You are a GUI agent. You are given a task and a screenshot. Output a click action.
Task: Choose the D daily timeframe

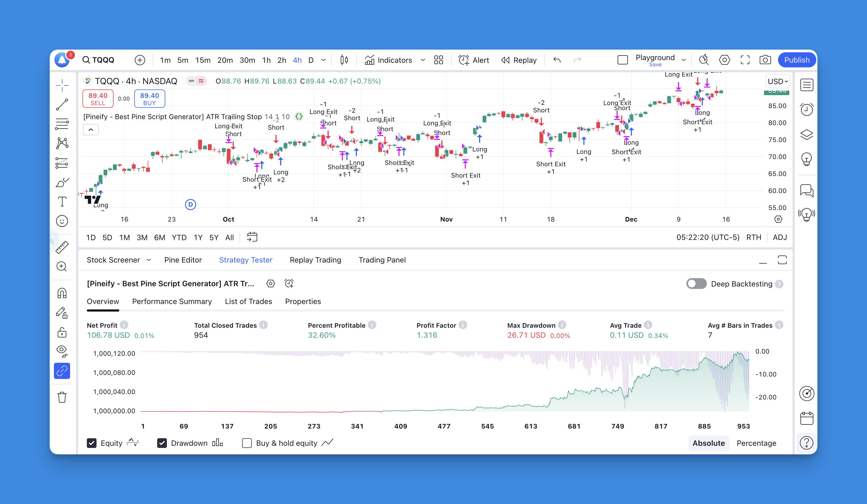click(x=311, y=60)
